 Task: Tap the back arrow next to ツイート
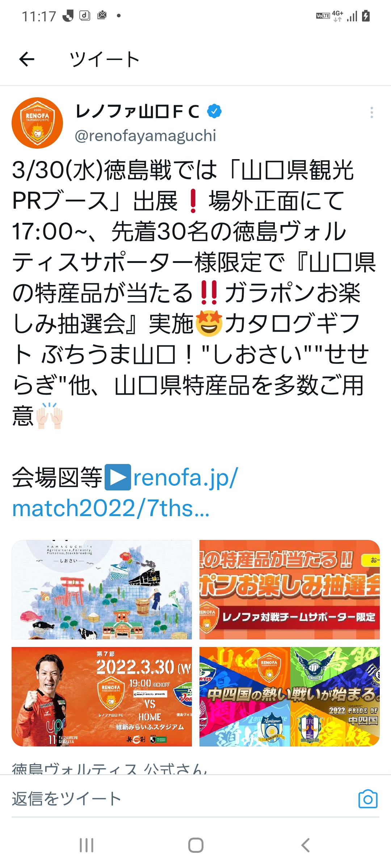27,59
